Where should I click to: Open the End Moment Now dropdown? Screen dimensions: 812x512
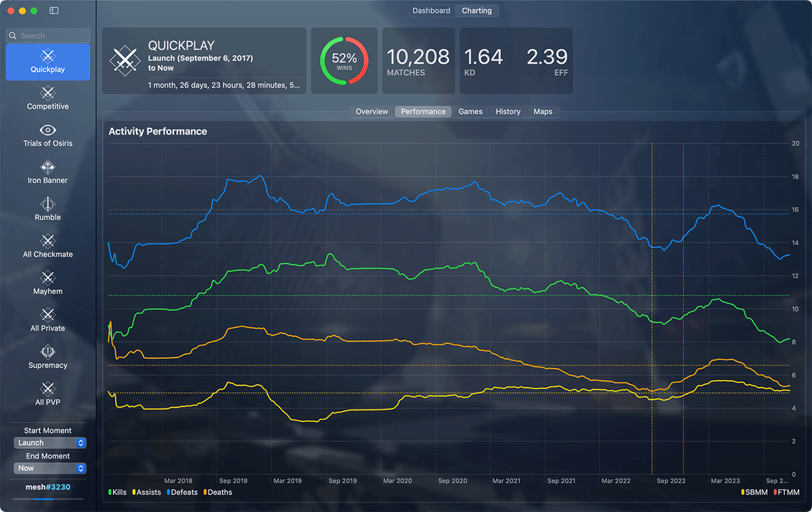[x=50, y=468]
